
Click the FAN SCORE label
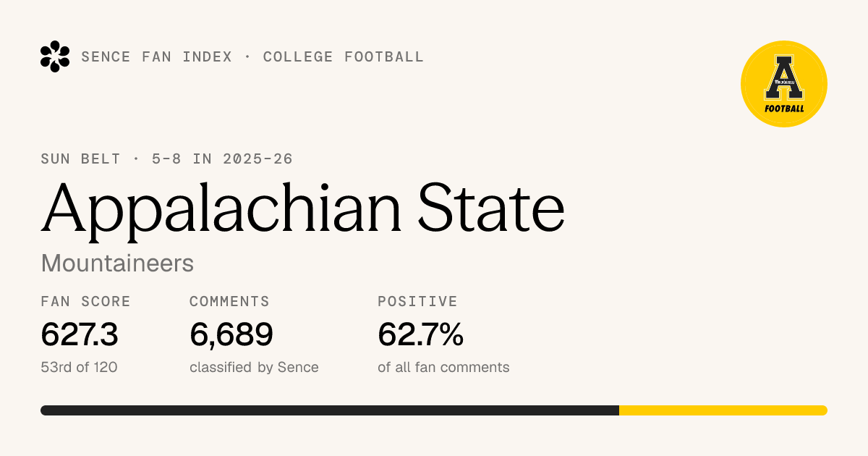[x=86, y=302]
